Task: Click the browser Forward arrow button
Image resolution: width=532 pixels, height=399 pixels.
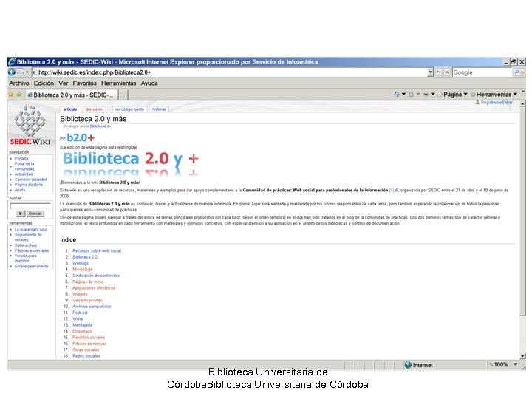Action: 20,72
